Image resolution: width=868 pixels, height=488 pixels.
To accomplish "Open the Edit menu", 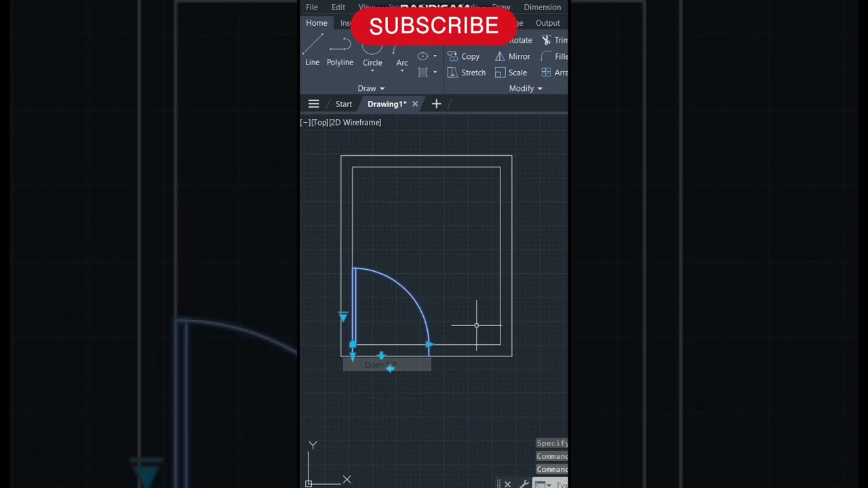I will tap(338, 7).
